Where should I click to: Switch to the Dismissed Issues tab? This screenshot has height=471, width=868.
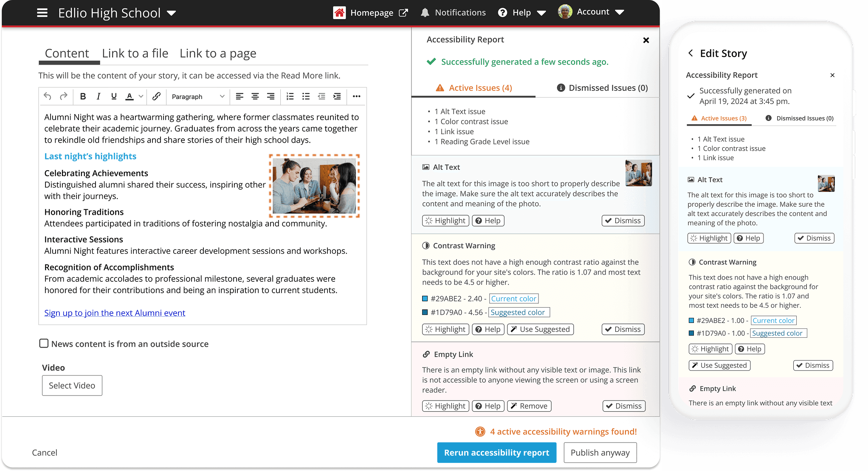click(603, 87)
